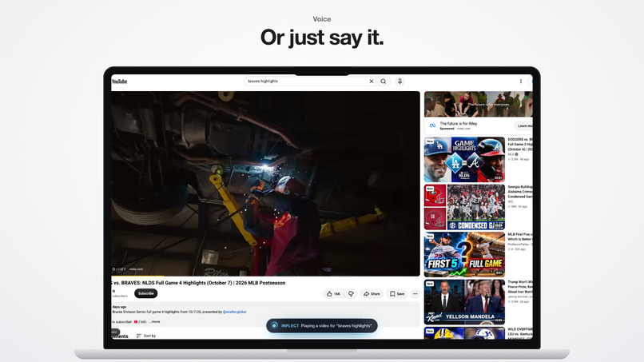Click the Georgia Bulldogs video title text
This screenshot has height=362, width=644.
tap(520, 192)
